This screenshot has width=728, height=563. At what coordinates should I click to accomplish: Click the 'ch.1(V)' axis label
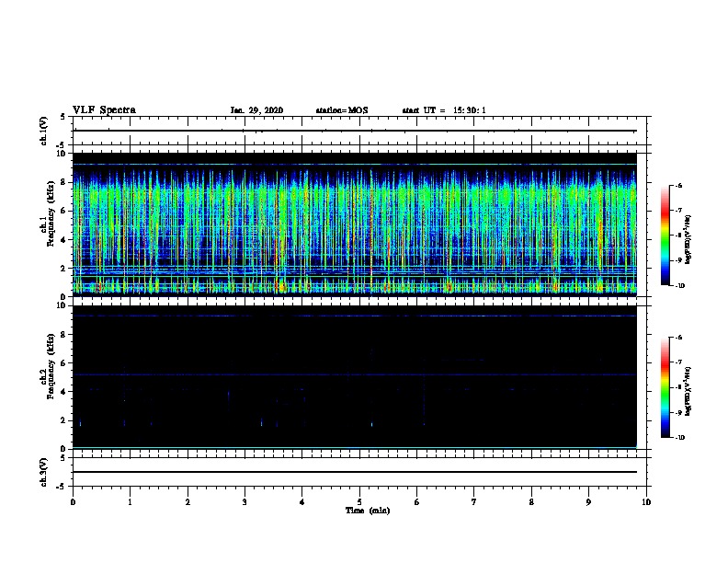[43, 131]
